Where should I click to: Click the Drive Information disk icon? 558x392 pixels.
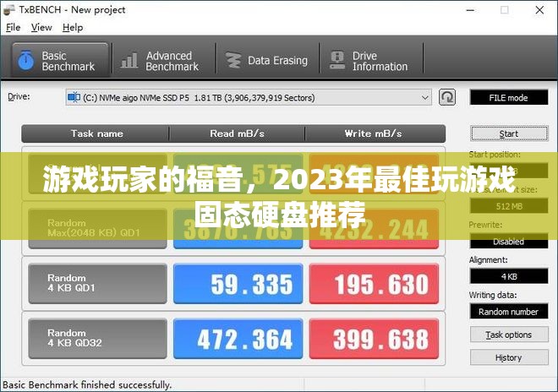click(x=337, y=60)
